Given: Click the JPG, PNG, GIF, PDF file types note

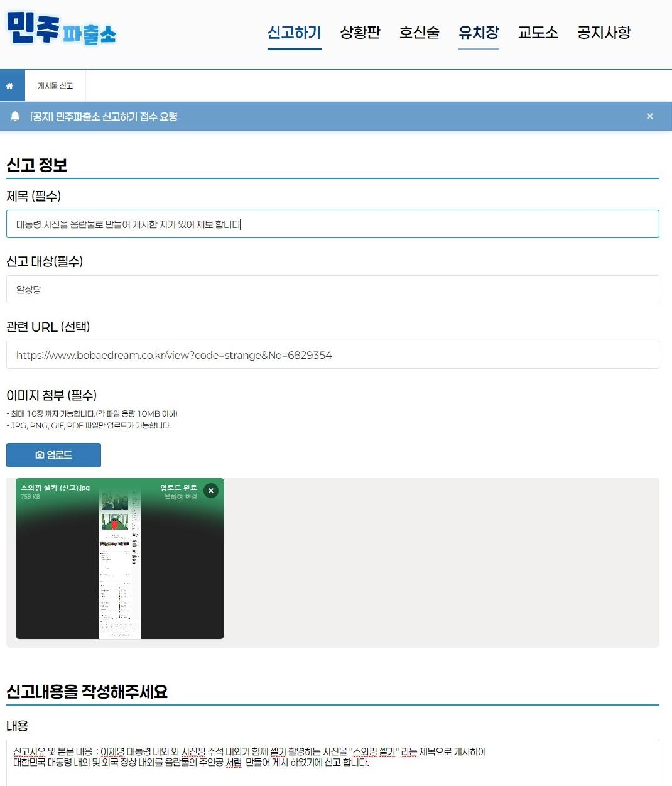Looking at the screenshot, I should (89, 425).
